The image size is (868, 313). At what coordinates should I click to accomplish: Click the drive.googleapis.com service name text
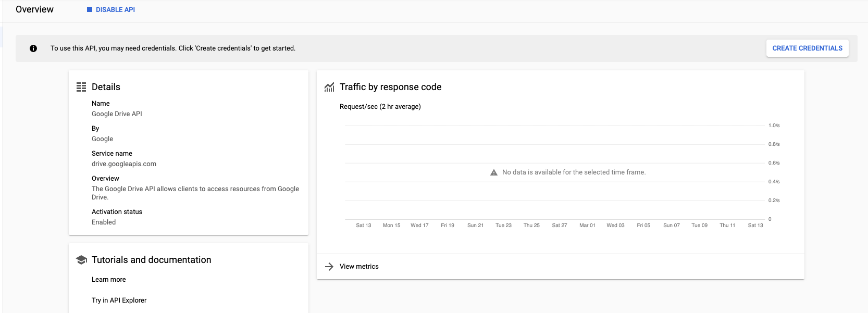pos(124,164)
